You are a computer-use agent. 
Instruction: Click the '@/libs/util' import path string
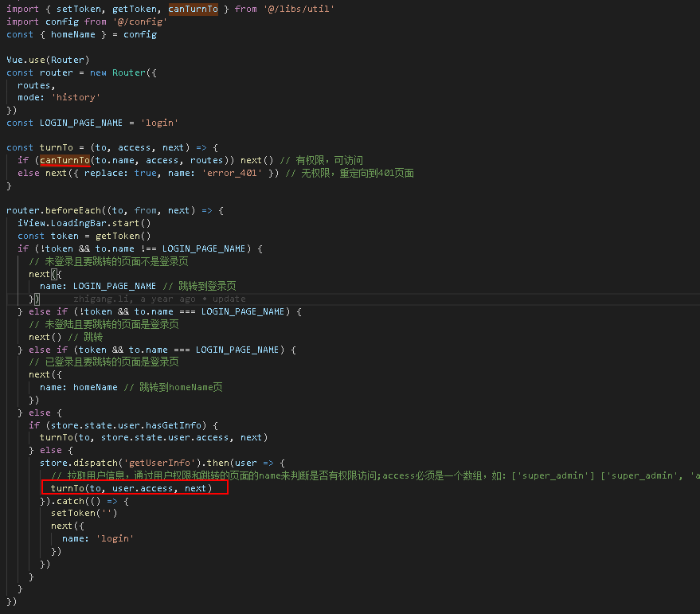(x=299, y=9)
